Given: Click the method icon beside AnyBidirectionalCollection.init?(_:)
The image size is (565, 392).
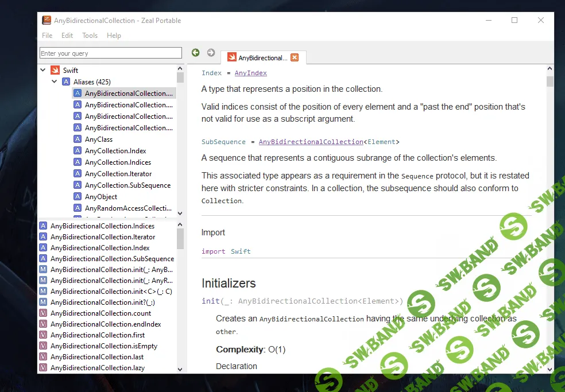Looking at the screenshot, I should point(43,302).
